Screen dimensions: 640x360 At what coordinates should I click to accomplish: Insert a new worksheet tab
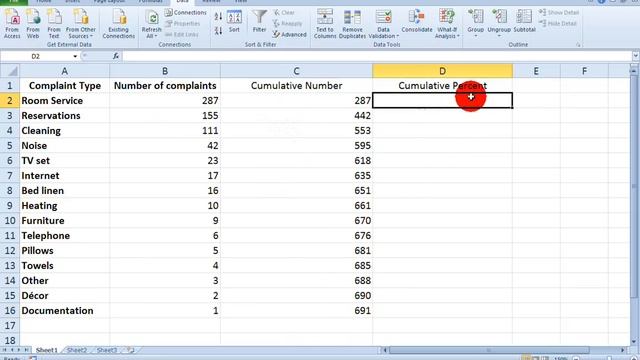(x=131, y=350)
